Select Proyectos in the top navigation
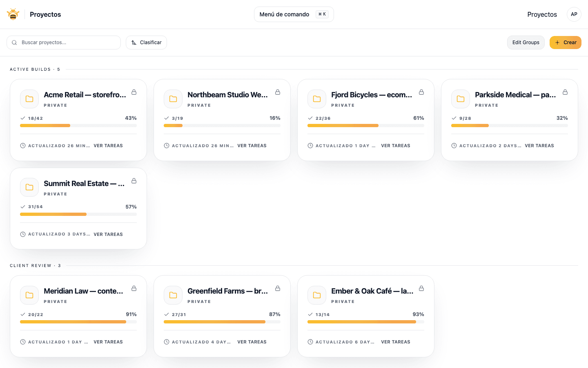588x368 pixels. tap(542, 14)
